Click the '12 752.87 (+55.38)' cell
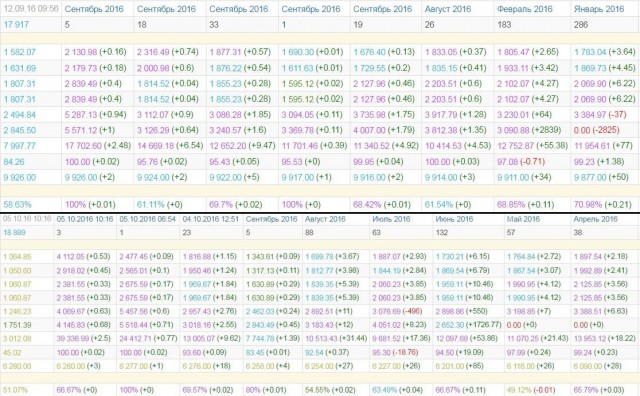The height and width of the screenshot is (396, 640). coord(532,145)
